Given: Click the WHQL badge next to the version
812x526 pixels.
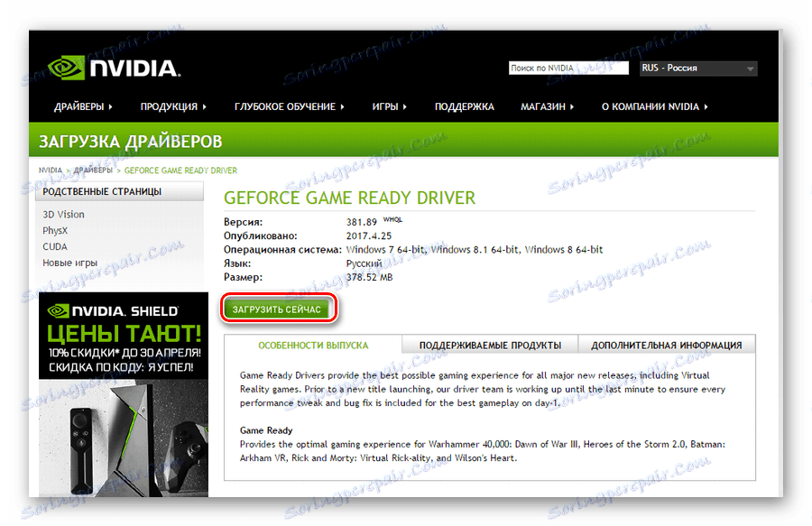Looking at the screenshot, I should click(392, 217).
